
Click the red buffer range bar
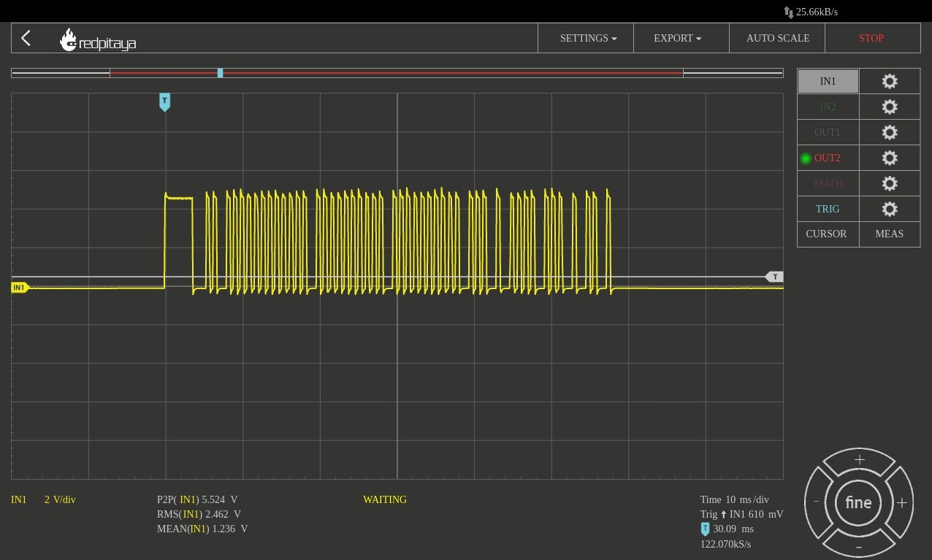pyautogui.click(x=397, y=73)
